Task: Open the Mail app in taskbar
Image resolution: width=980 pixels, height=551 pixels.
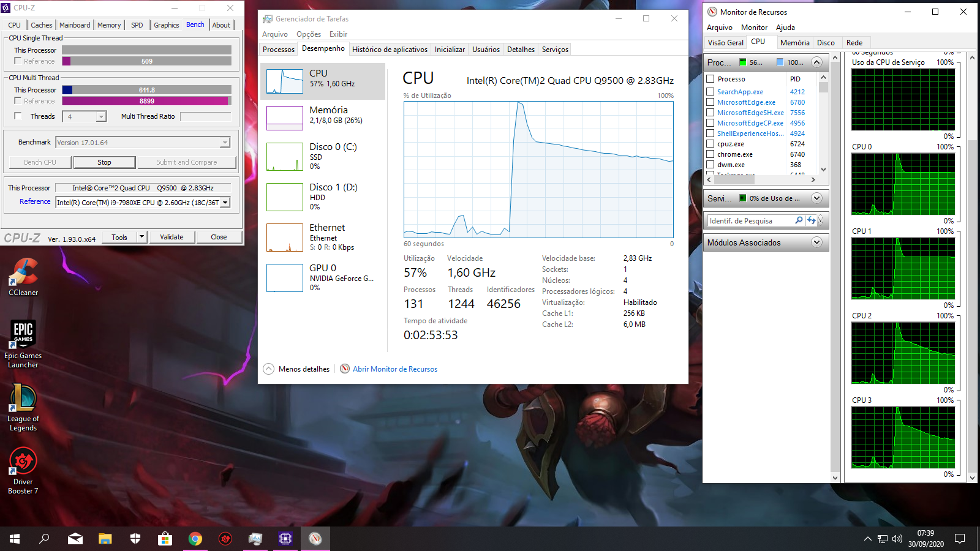Action: (75, 539)
